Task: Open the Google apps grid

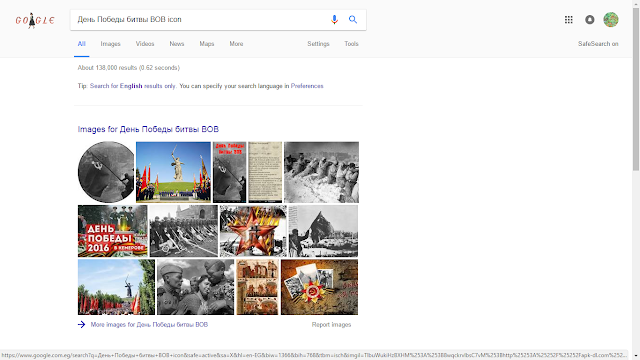Action: [569, 20]
